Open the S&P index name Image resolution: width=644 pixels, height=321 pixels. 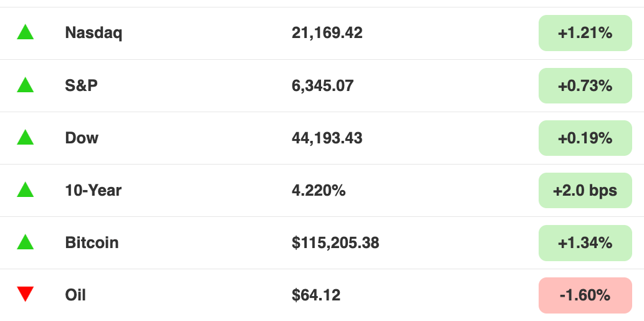[x=81, y=85]
